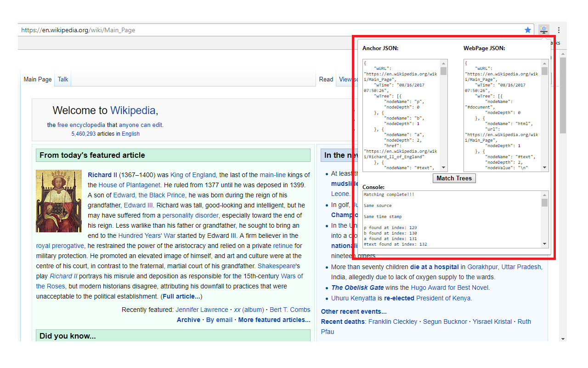The image size is (588, 368).
Task: Open the Chrome three-dot menu
Action: [559, 30]
